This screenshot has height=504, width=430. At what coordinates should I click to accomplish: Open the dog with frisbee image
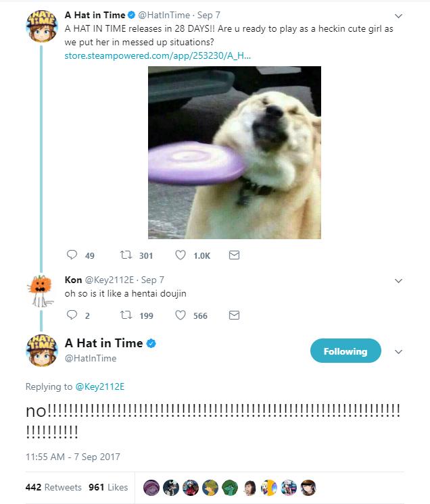[x=235, y=152]
